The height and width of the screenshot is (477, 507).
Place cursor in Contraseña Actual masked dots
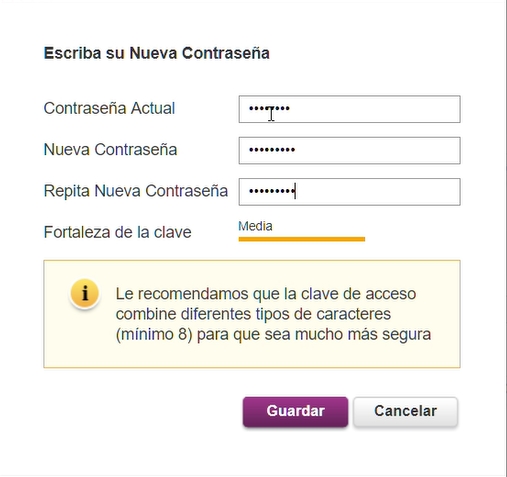pyautogui.click(x=269, y=109)
